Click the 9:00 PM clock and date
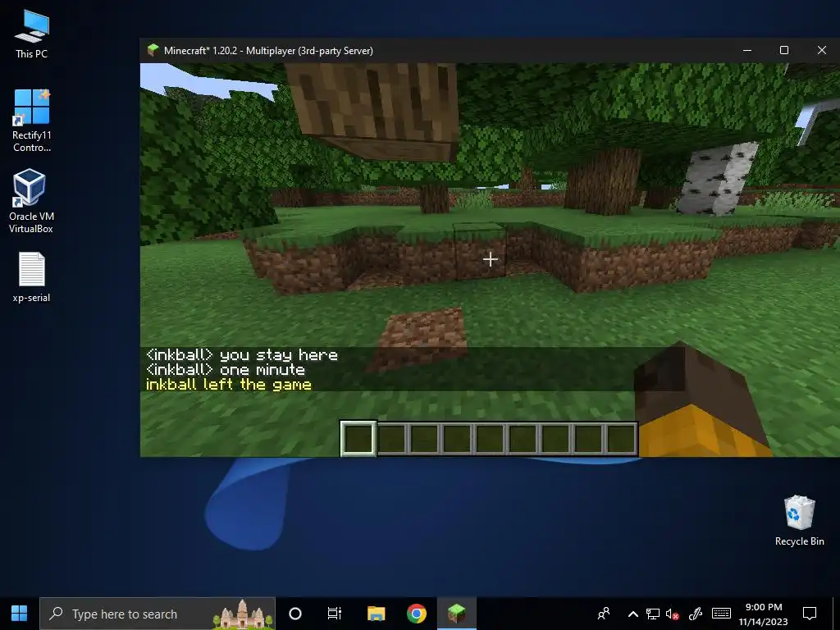840x630 pixels. point(764,614)
